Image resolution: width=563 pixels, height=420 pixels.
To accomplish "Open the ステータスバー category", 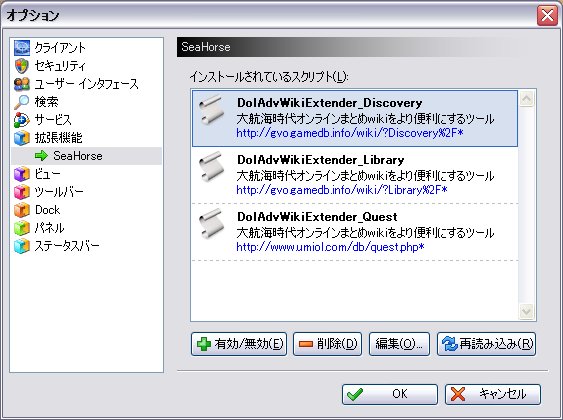I will point(67,246).
